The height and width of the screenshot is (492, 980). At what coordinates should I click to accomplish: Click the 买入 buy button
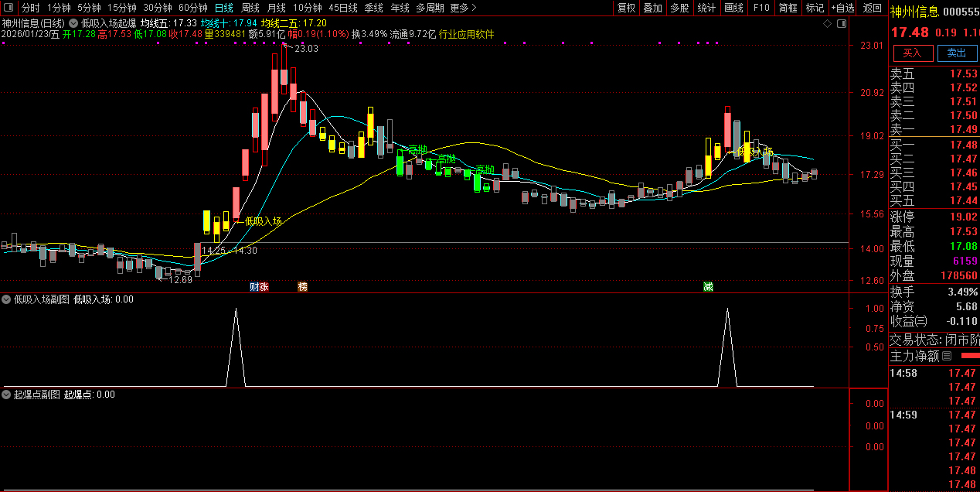point(913,53)
